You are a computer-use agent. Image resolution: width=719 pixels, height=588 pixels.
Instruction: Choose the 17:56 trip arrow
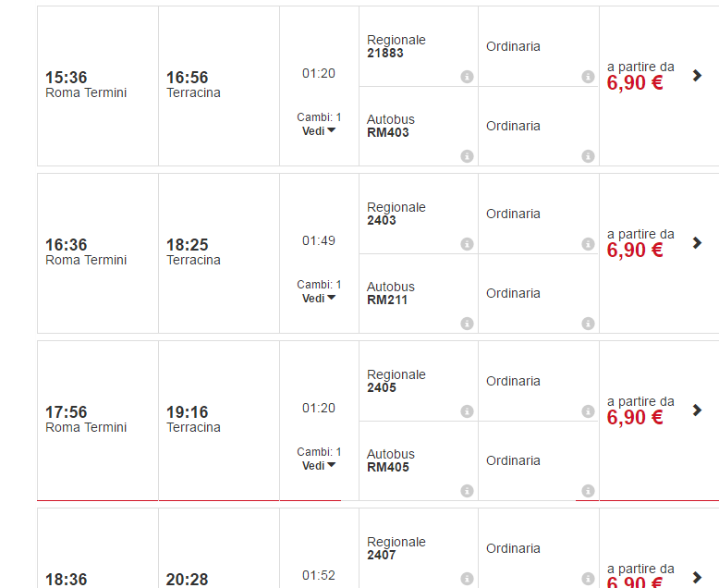click(698, 410)
